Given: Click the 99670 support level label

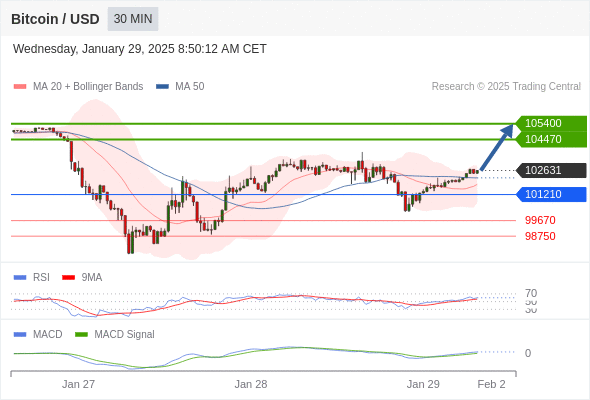Looking at the screenshot, I should tap(540, 220).
